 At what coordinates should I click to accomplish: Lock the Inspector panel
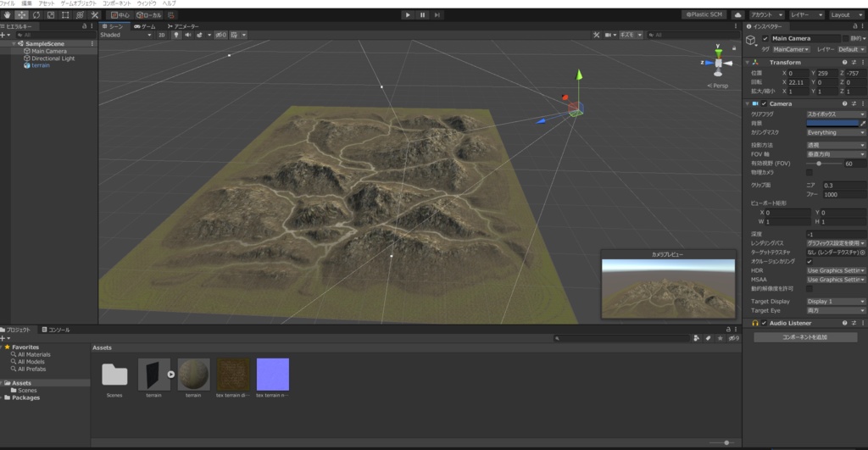(854, 26)
